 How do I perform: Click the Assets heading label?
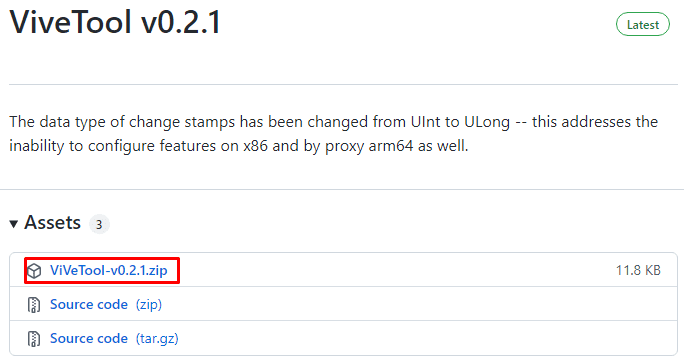tap(52, 223)
